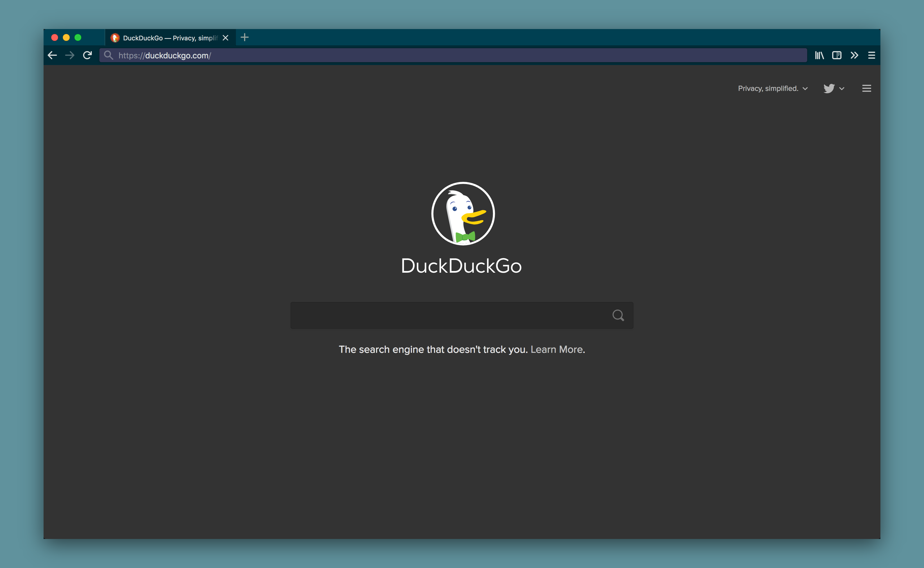Open DuckDuckGo page hamburger menu
Screen dimensions: 924x568
coord(866,88)
